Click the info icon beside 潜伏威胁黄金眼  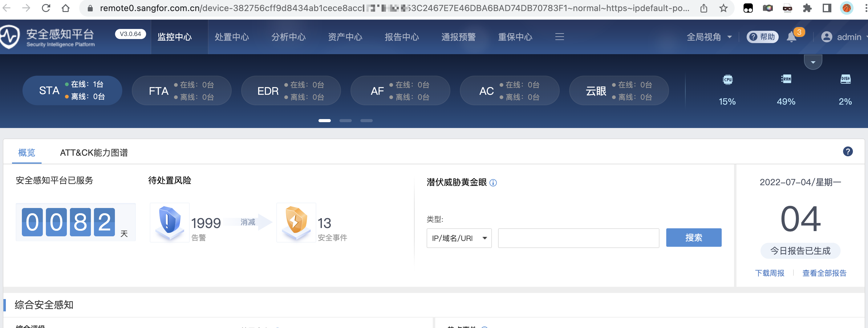pos(493,182)
